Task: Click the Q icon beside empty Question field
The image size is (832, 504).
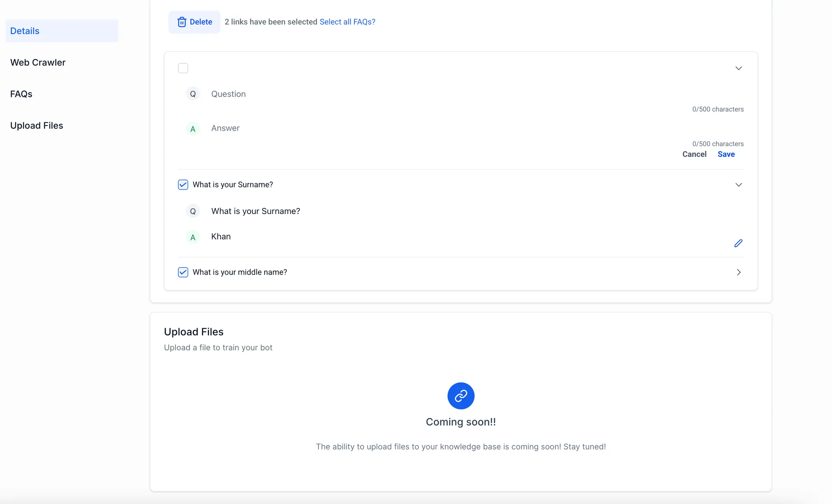Action: pos(193,94)
